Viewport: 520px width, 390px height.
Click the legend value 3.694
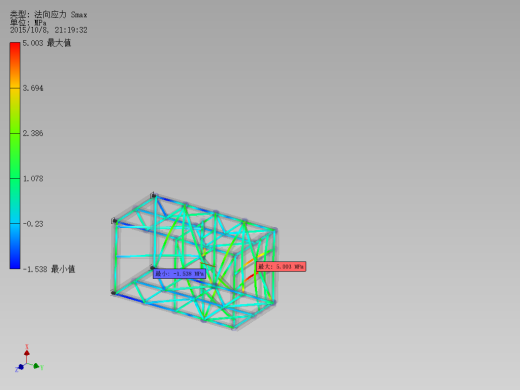(x=33, y=88)
